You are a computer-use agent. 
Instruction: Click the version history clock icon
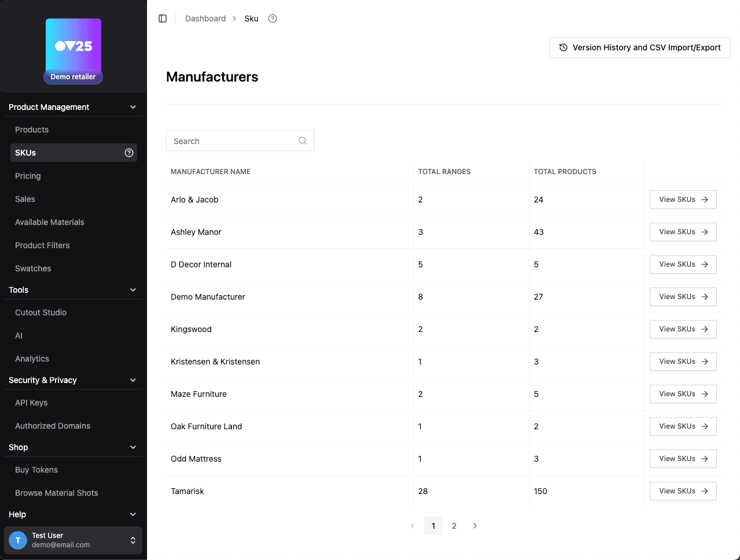(563, 47)
